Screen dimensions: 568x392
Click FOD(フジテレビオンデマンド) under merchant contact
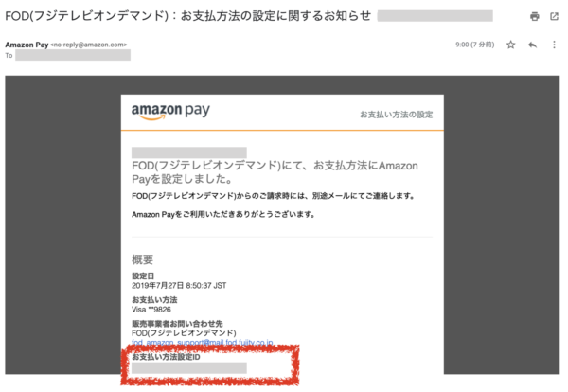click(x=184, y=333)
